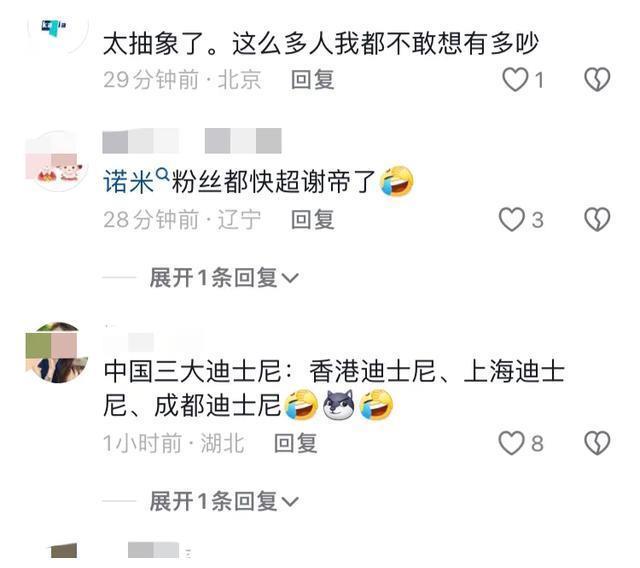Open the 诺米 blue keyword link
The width and height of the screenshot is (640, 568).
129,182
